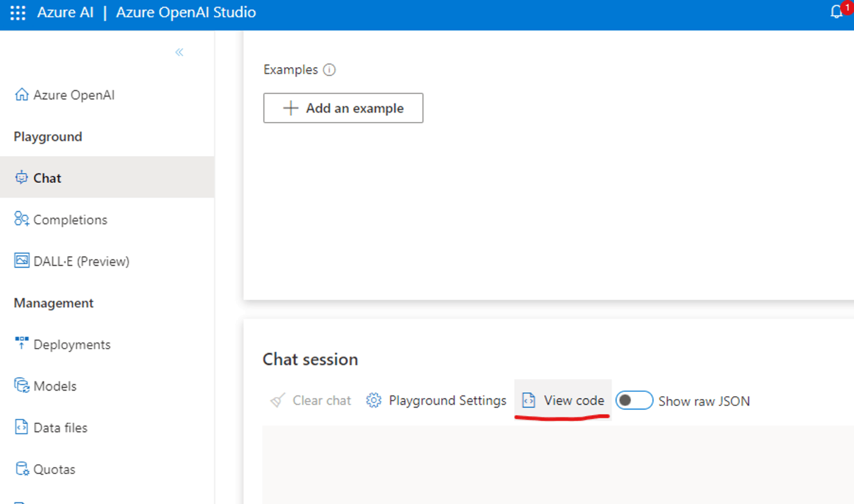Click View code
The image size is (854, 504).
click(563, 400)
